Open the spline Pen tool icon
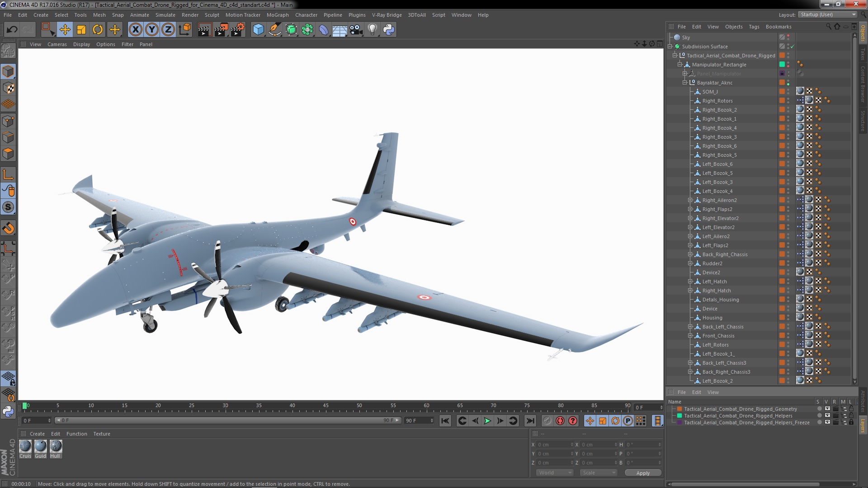Image resolution: width=868 pixels, height=488 pixels. click(x=275, y=30)
